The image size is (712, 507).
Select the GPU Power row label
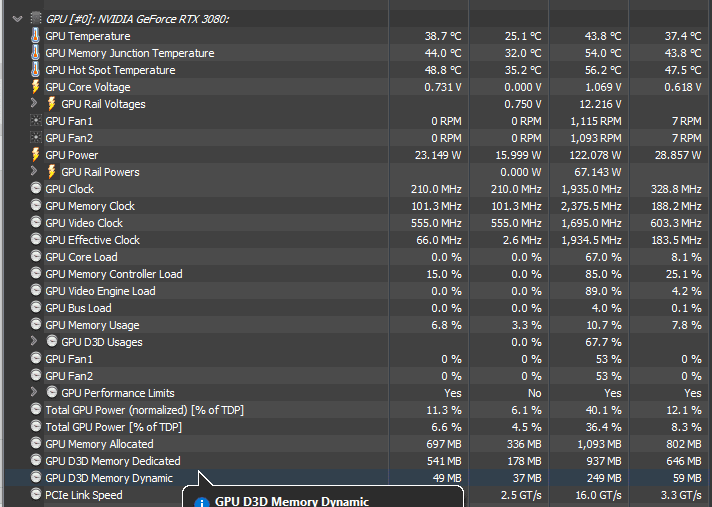[x=72, y=155]
